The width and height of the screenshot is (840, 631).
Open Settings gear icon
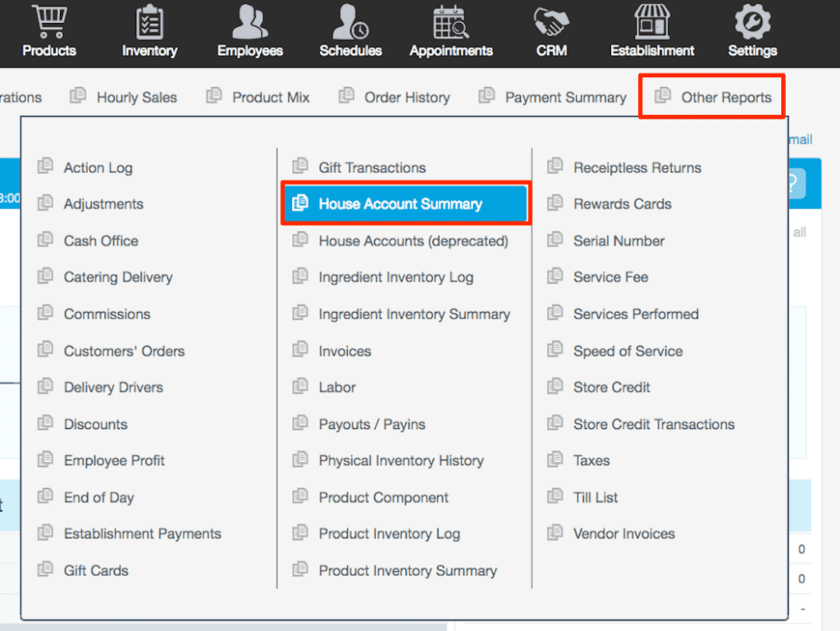pos(752,22)
